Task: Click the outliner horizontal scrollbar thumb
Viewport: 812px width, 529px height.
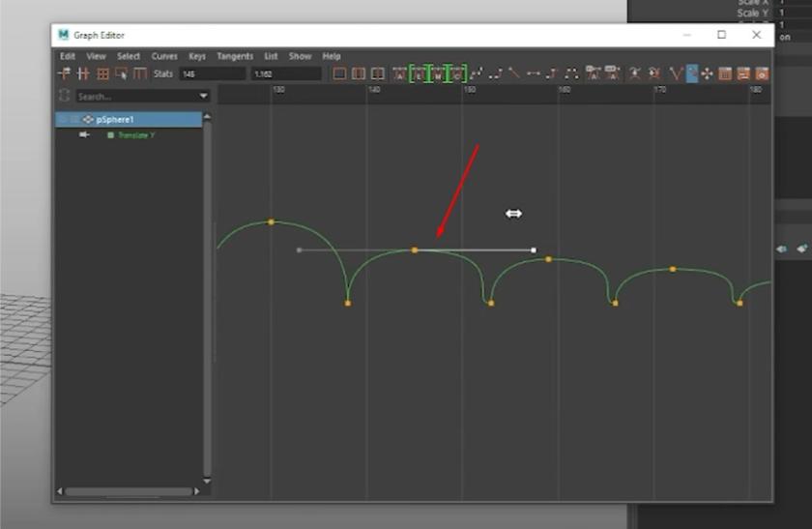Action: (x=128, y=491)
